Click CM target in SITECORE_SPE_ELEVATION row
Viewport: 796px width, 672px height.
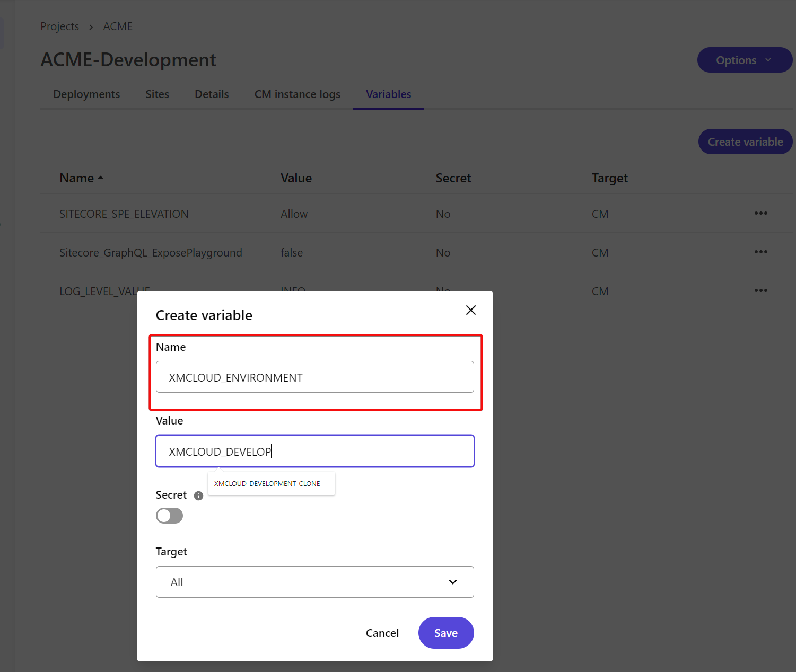point(600,214)
